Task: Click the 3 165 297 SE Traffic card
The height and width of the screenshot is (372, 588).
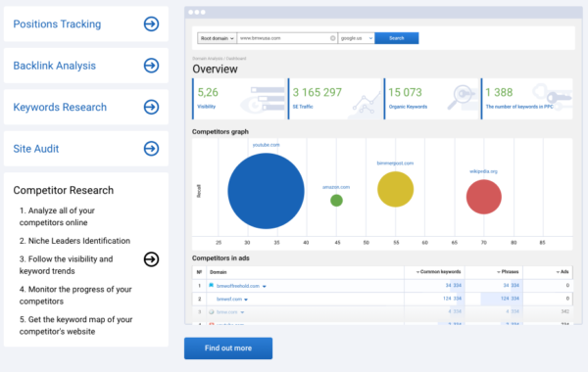Action: (335, 99)
